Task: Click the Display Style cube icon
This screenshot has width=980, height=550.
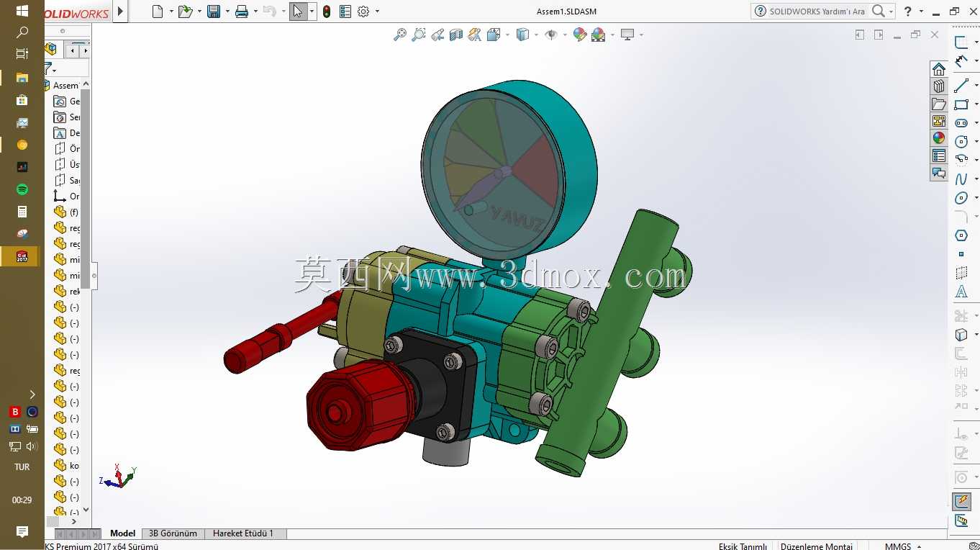Action: tap(523, 35)
